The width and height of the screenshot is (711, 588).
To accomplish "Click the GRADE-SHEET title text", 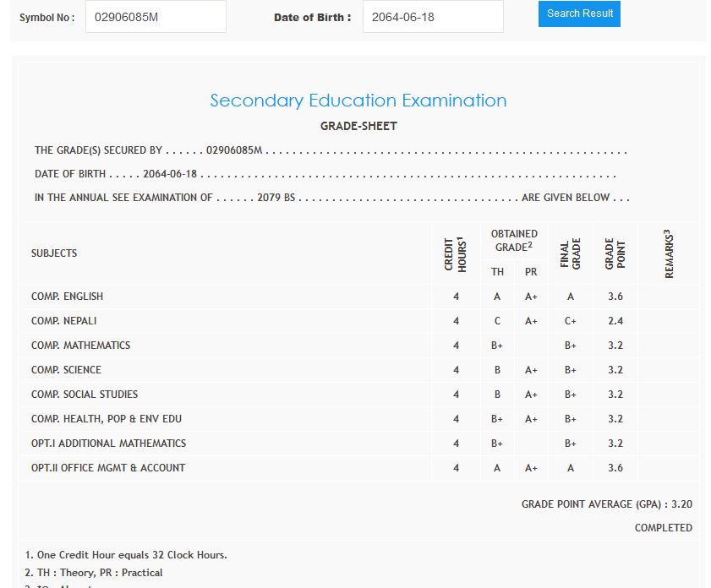I will click(x=358, y=126).
